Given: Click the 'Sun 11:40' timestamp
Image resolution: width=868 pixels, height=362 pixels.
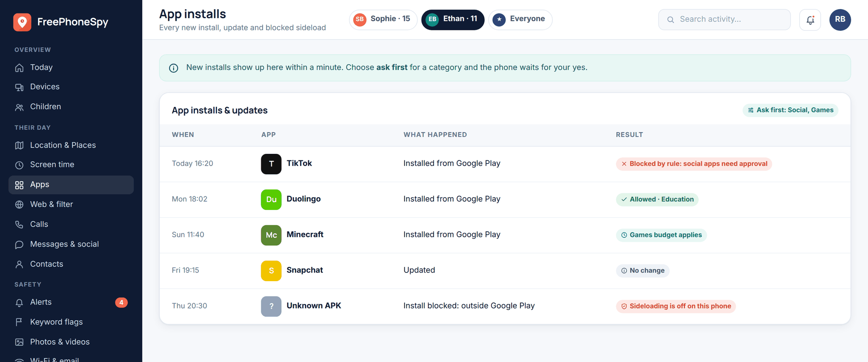Looking at the screenshot, I should tap(188, 235).
